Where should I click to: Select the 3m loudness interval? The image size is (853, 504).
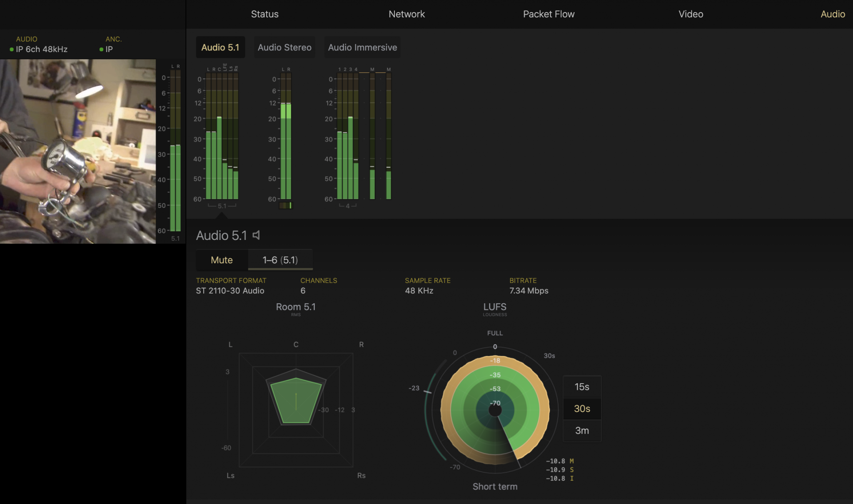pyautogui.click(x=581, y=431)
